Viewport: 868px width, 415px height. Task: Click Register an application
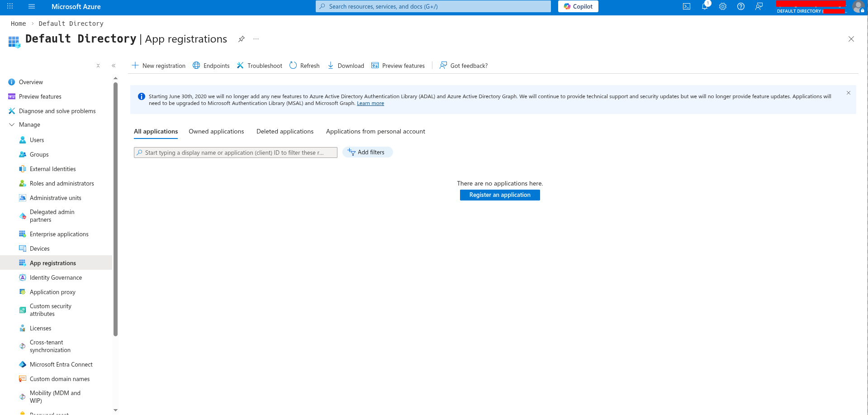(499, 195)
